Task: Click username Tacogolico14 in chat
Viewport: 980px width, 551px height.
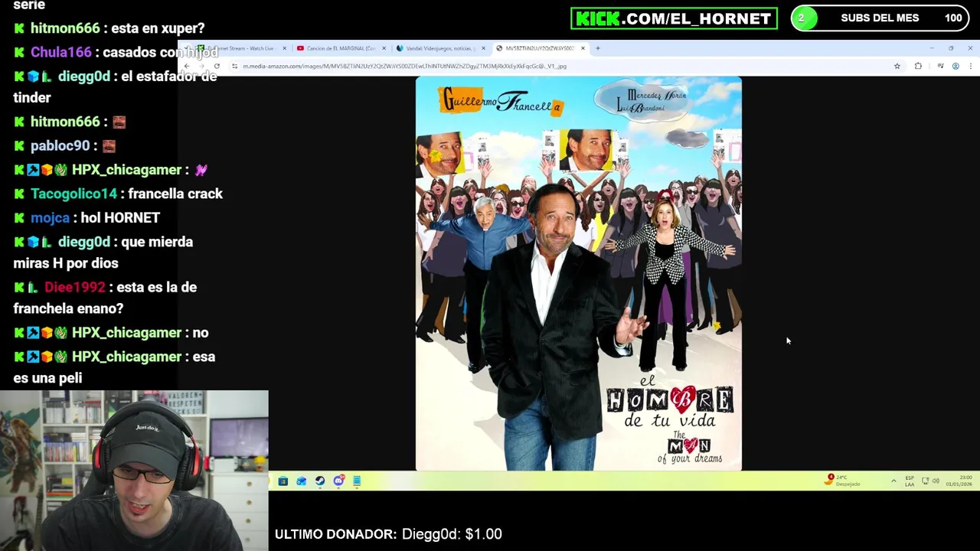Action: pyautogui.click(x=74, y=194)
